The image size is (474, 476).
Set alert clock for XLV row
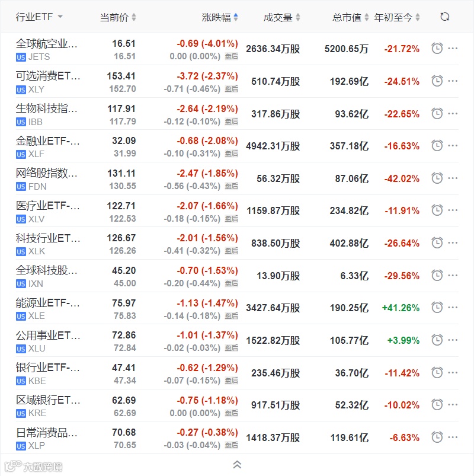(437, 210)
